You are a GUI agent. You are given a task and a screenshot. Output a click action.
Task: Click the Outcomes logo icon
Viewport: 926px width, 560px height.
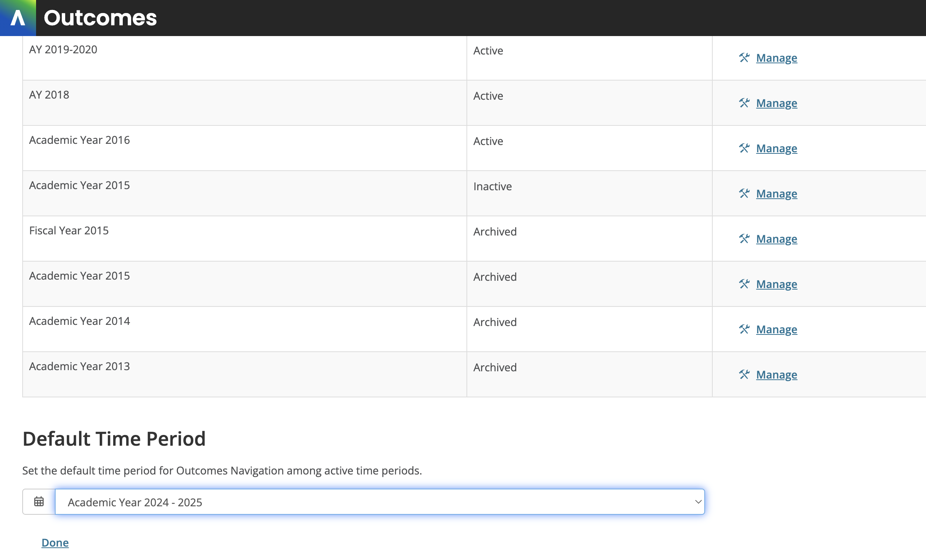click(x=18, y=18)
